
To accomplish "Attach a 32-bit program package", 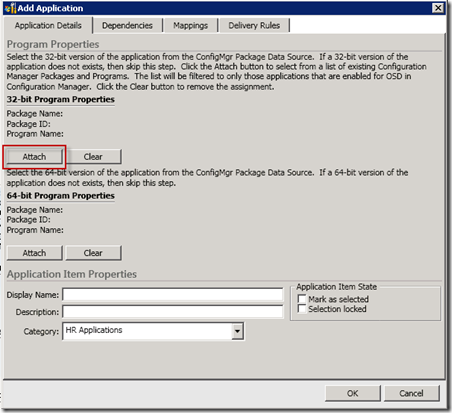I will click(x=34, y=157).
